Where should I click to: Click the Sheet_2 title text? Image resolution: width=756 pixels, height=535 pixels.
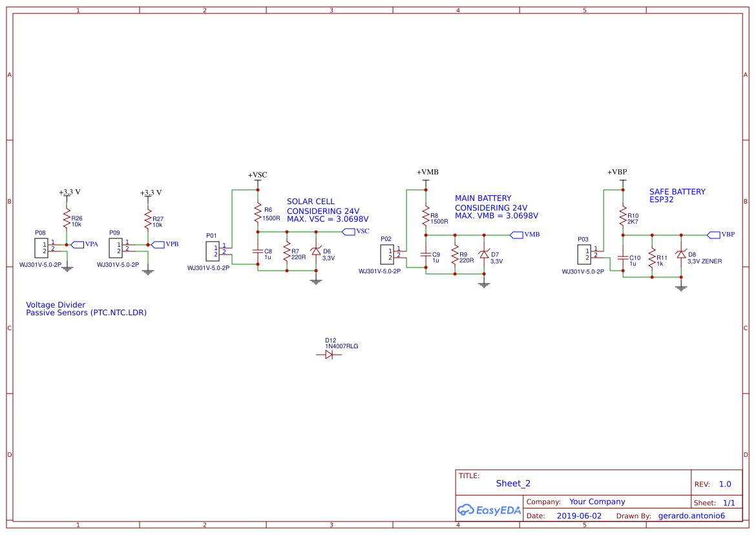click(x=512, y=483)
